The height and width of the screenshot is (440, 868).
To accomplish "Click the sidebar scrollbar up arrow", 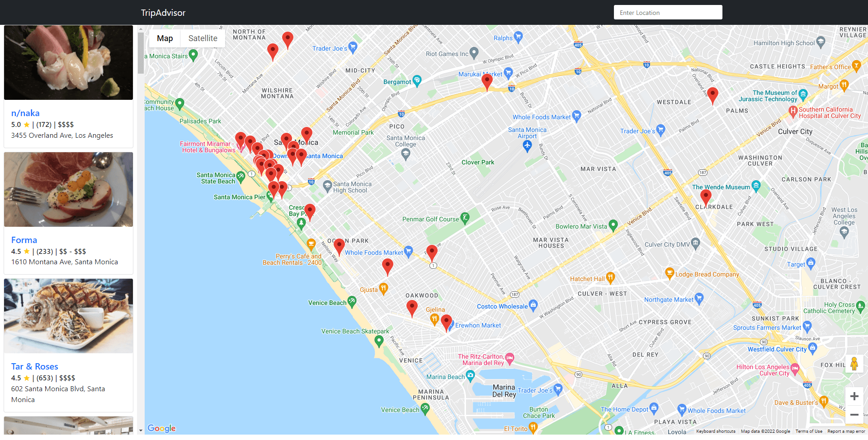I will coord(141,28).
